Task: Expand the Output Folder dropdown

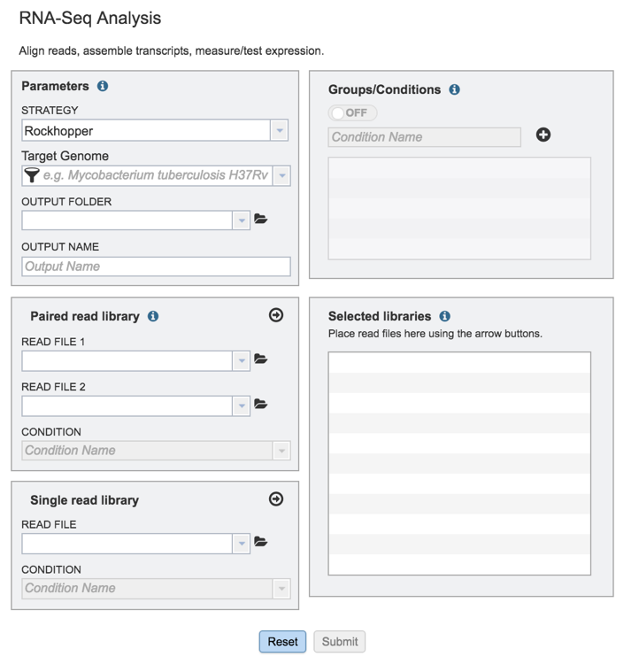Action: pos(242,220)
